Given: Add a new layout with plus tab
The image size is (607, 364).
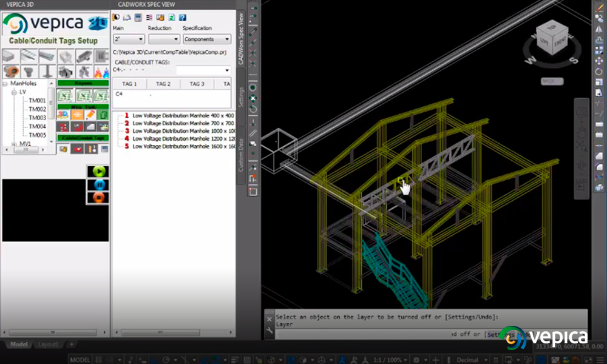Looking at the screenshot, I should coord(71,344).
